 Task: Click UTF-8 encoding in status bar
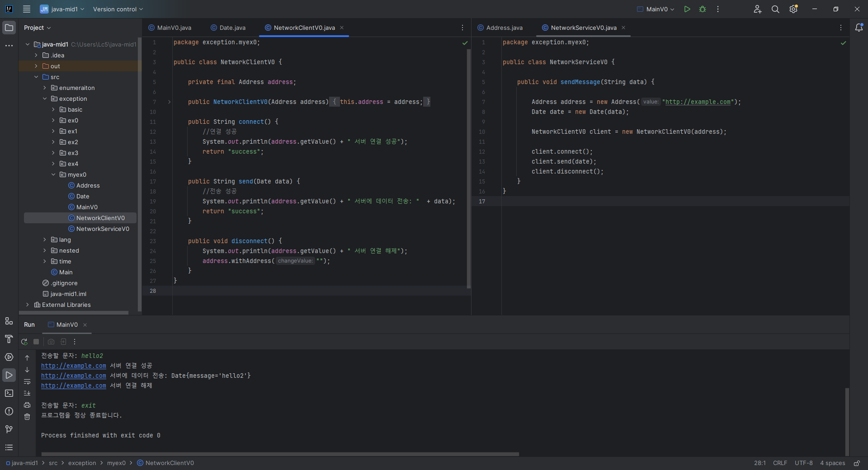pyautogui.click(x=803, y=463)
